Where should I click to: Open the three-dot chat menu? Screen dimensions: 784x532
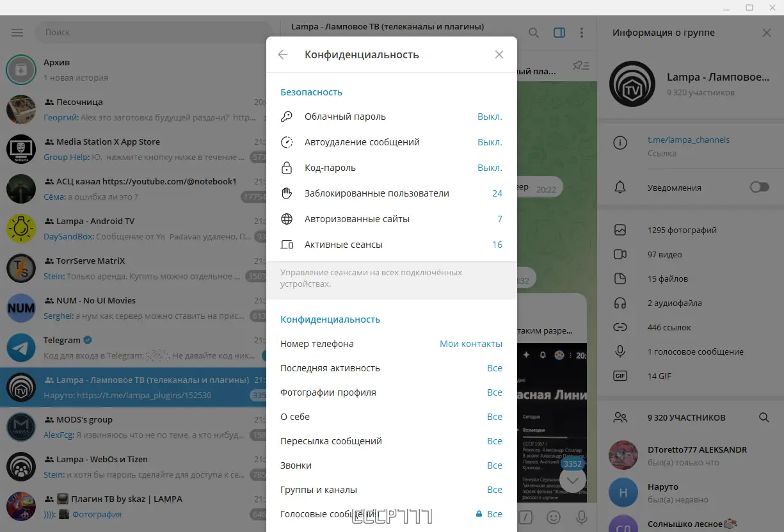coord(581,33)
